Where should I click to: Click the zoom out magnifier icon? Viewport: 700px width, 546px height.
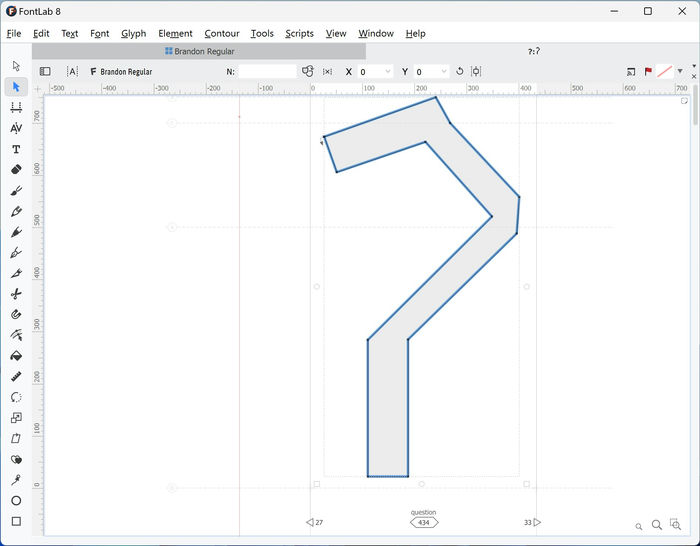coord(639,526)
